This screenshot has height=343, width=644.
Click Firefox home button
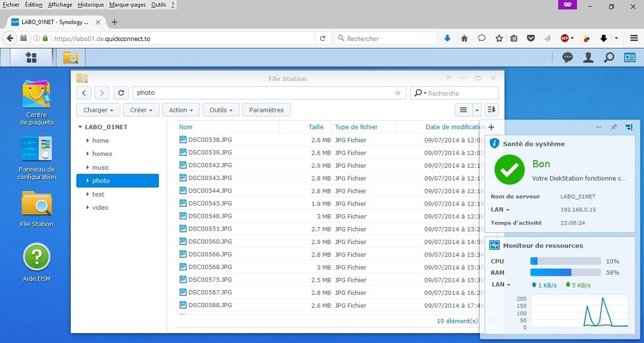(465, 38)
